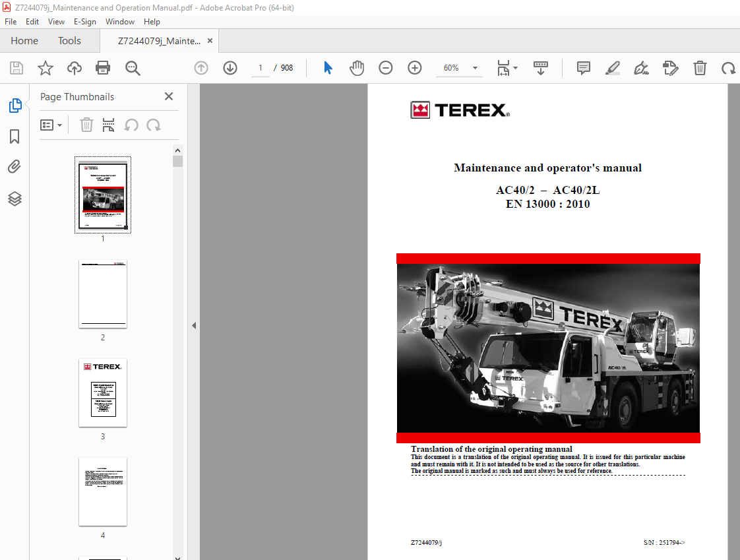740x560 pixels.
Task: Add the file to starred bookmarks
Action: tap(46, 68)
